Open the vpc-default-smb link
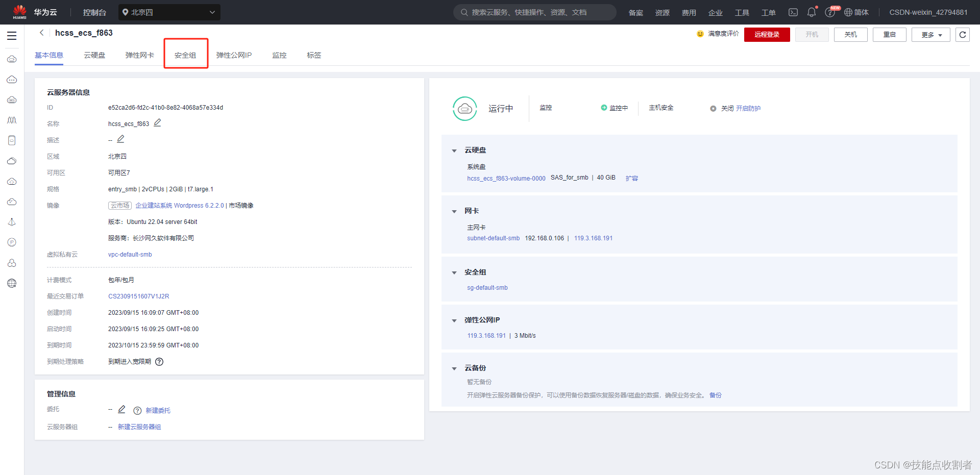The image size is (980, 475). pos(130,255)
